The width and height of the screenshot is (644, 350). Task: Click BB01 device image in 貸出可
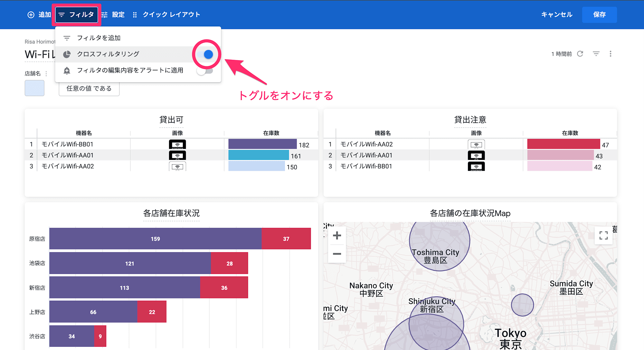177,144
